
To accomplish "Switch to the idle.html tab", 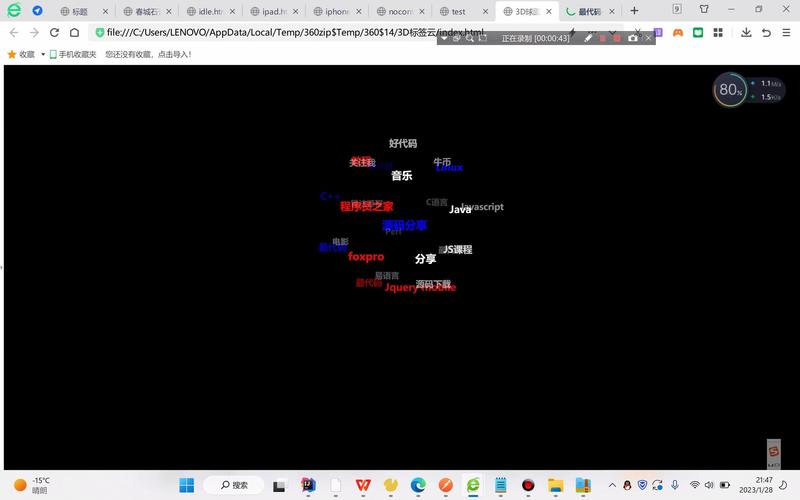I will click(210, 11).
